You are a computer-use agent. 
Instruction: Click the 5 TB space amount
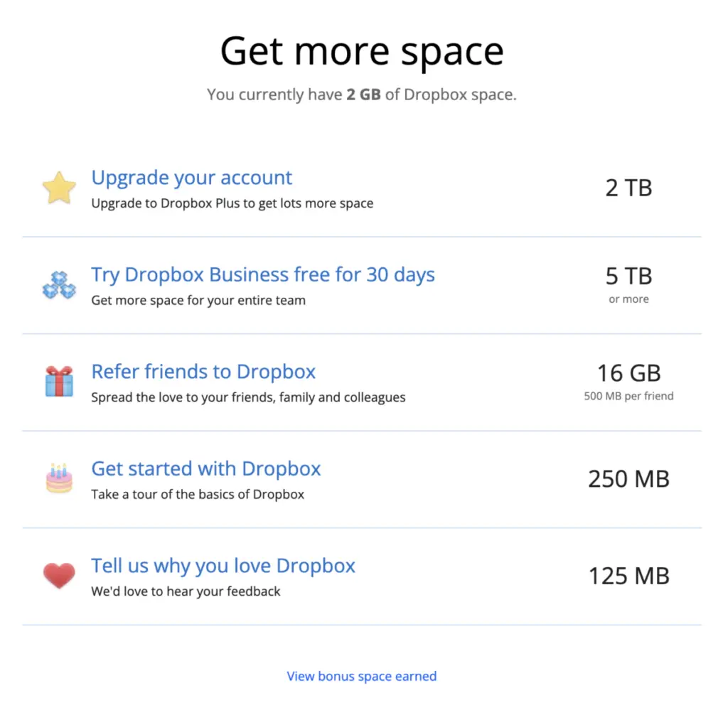pos(629,276)
